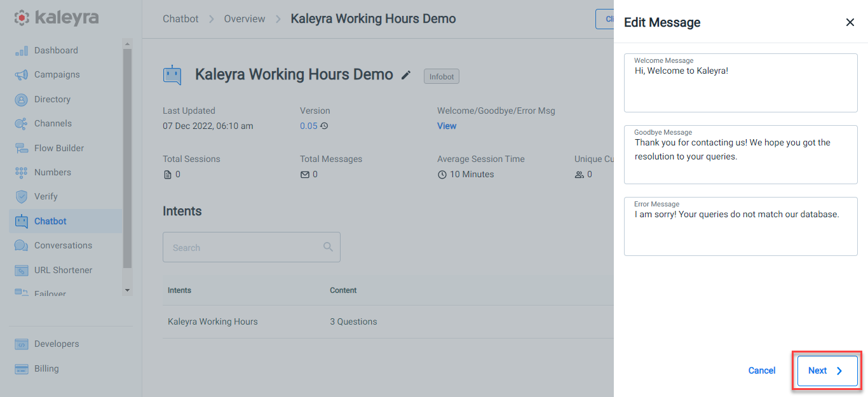
Task: Click the Intents column header
Action: (x=179, y=290)
